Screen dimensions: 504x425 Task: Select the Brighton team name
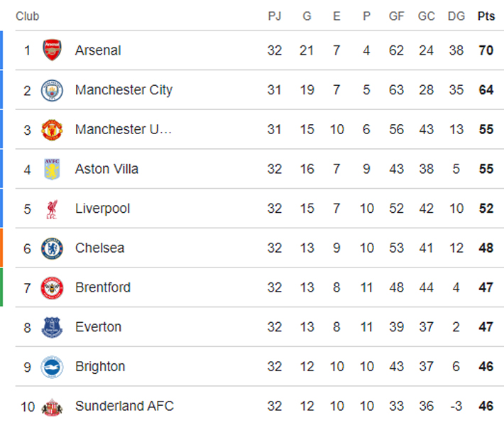pyautogui.click(x=100, y=367)
